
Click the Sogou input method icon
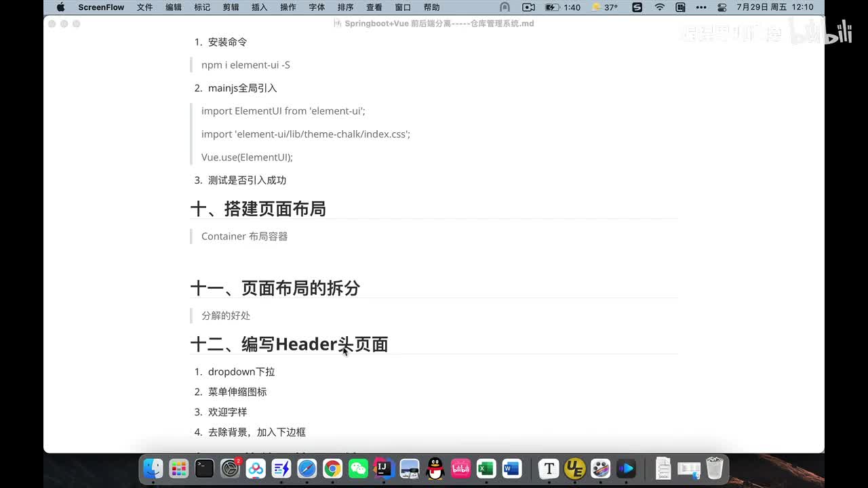pyautogui.click(x=637, y=7)
